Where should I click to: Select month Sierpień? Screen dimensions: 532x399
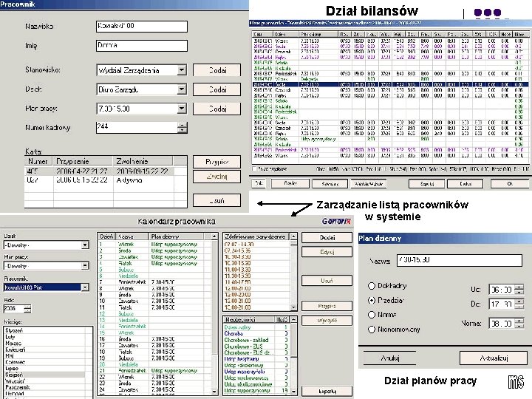(44, 375)
